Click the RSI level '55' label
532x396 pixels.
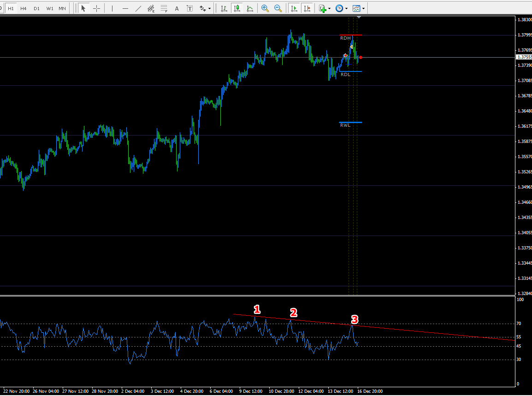click(519, 337)
